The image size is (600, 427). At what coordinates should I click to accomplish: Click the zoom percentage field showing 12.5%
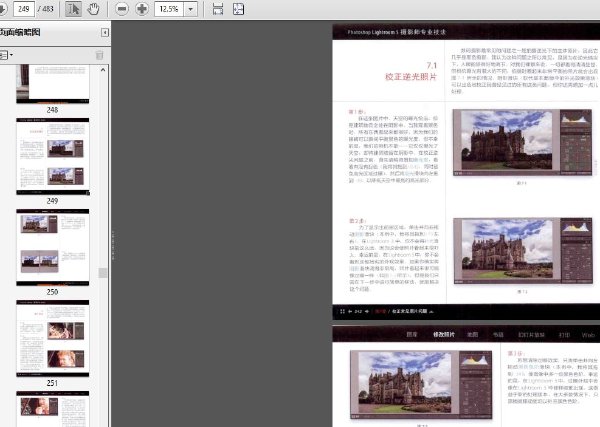point(169,9)
